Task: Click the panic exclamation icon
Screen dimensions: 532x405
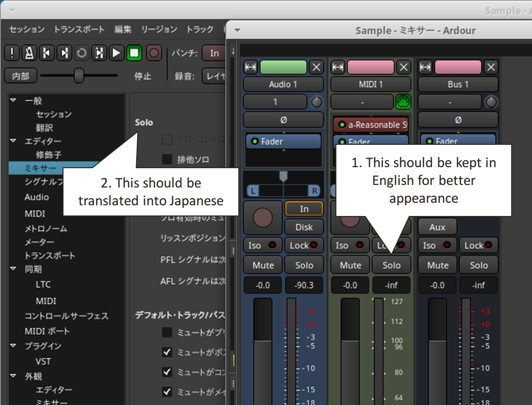Action: coord(12,53)
